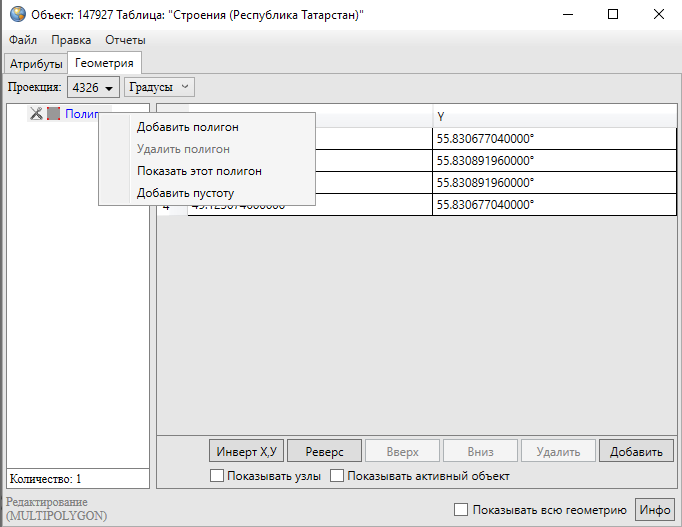
Task: Select Показать этот полигон menu entry
Action: (x=199, y=171)
